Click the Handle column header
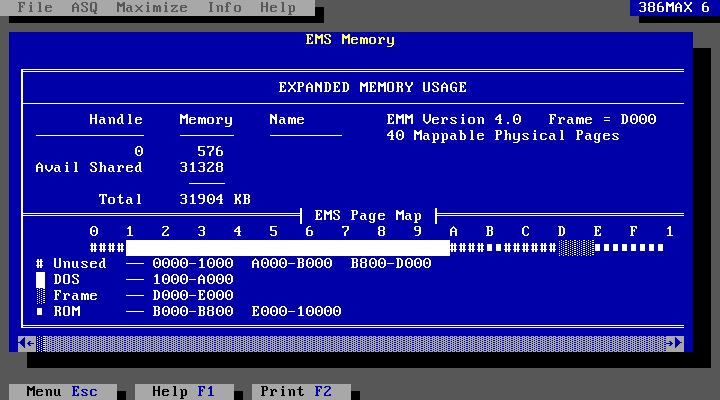This screenshot has height=400, width=720. 116,119
